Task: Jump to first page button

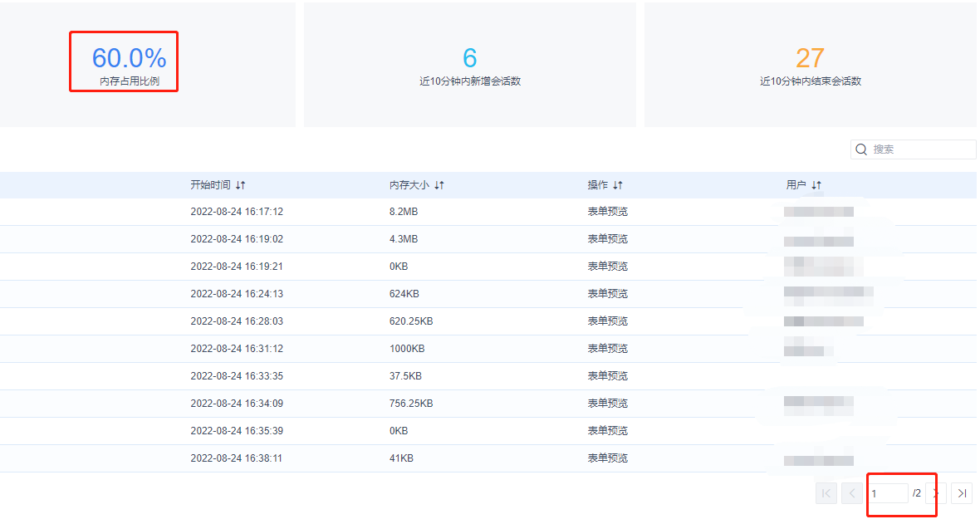Action: coord(826,493)
